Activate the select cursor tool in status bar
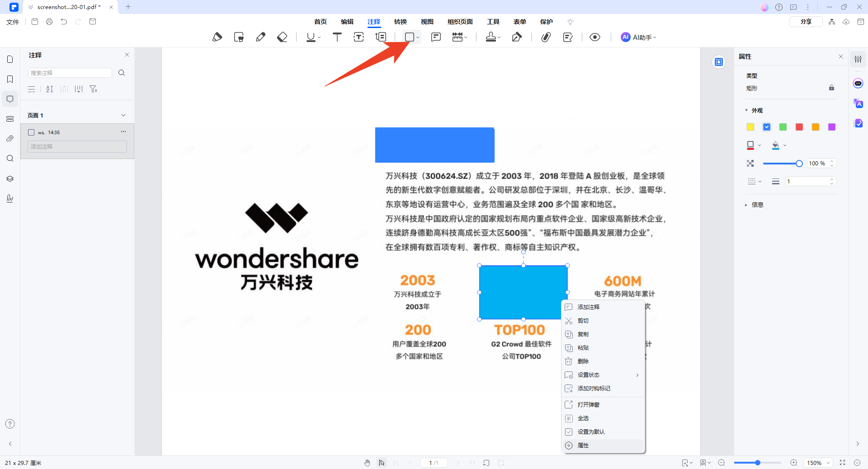The width and height of the screenshot is (868, 469). [x=382, y=463]
